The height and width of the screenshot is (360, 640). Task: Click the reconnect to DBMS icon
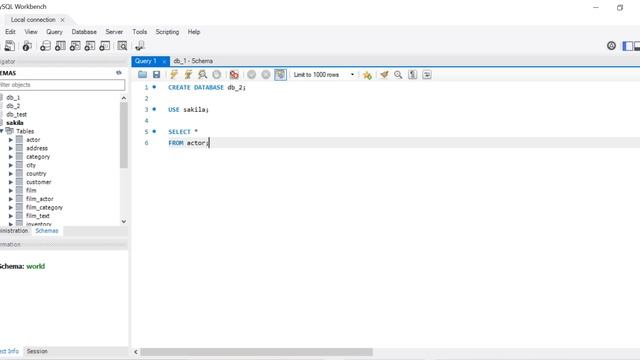(x=140, y=46)
